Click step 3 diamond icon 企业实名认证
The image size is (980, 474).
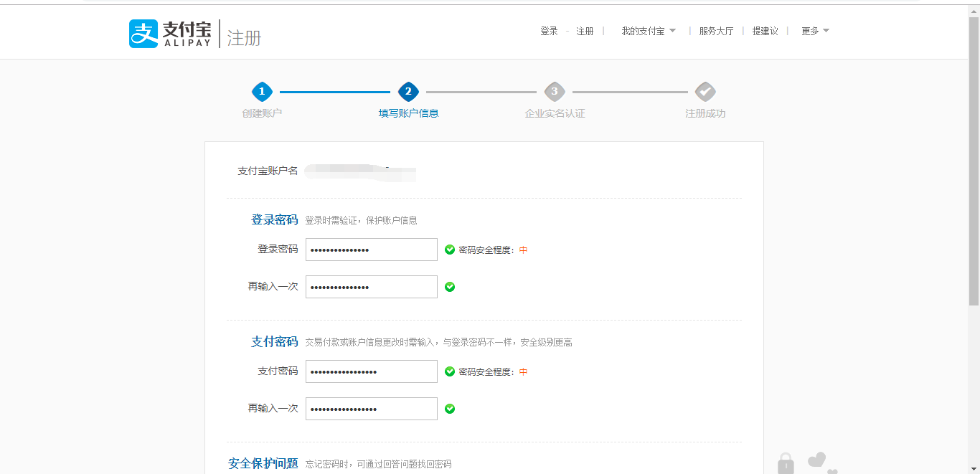(554, 92)
